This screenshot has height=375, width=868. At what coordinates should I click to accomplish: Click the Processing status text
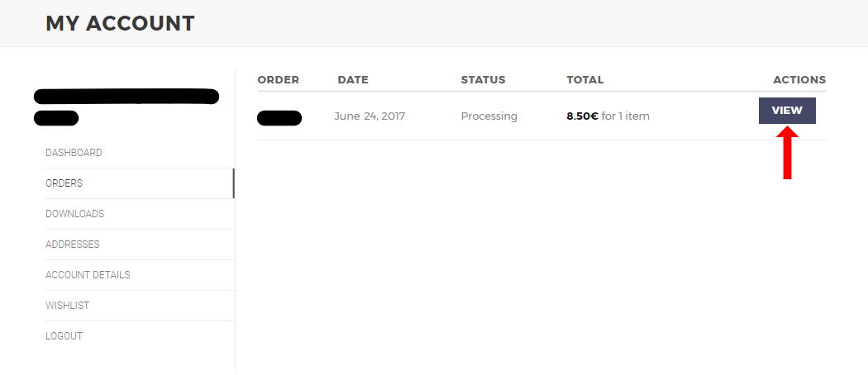tap(489, 116)
